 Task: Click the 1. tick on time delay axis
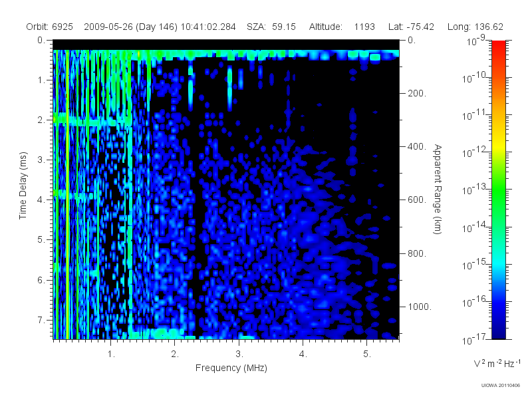(x=41, y=80)
